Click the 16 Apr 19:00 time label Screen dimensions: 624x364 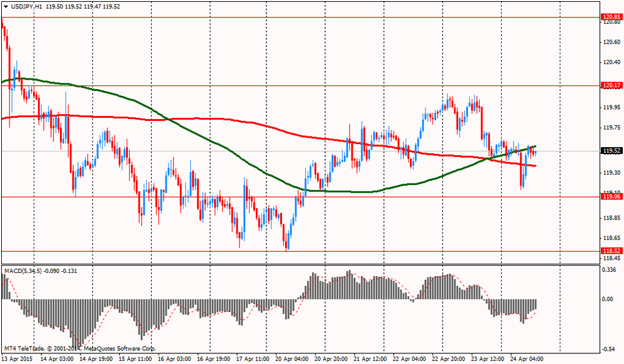click(x=213, y=359)
